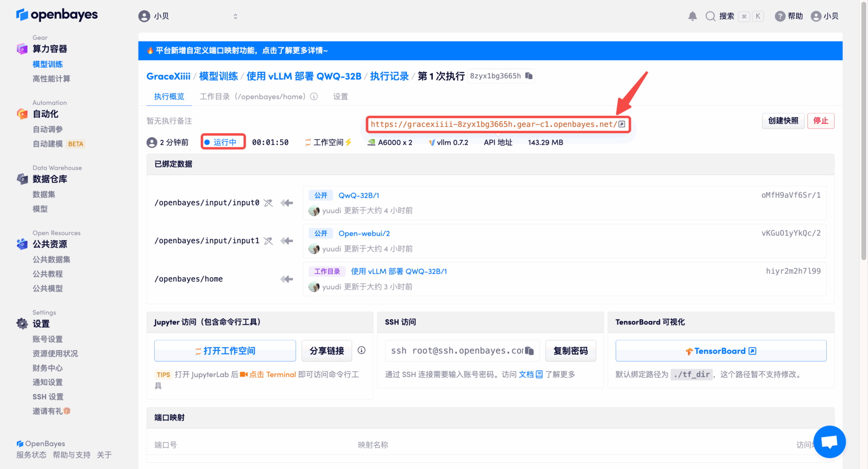The height and width of the screenshot is (469, 868).
Task: Click the 打开工作空间 button
Action: coord(225,351)
